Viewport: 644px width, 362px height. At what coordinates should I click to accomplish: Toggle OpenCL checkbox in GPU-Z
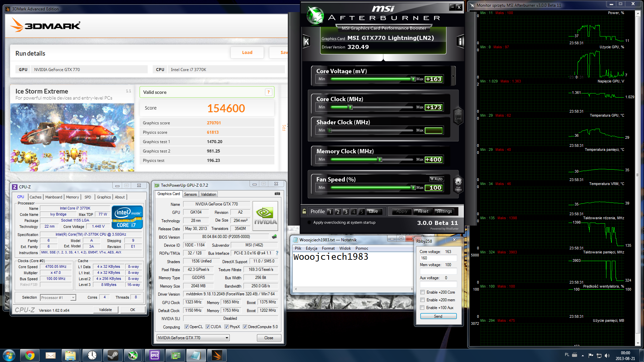[187, 327]
